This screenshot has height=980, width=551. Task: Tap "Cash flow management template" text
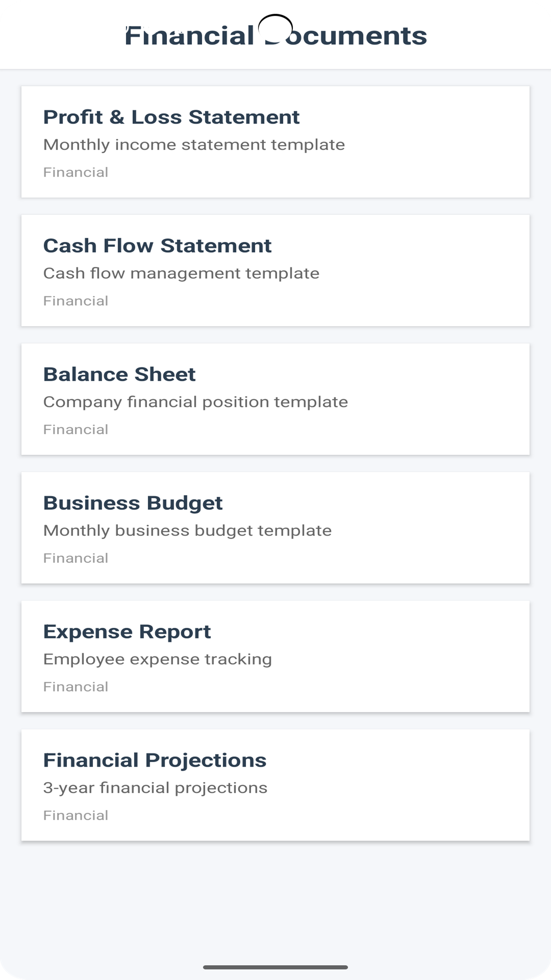pyautogui.click(x=181, y=273)
